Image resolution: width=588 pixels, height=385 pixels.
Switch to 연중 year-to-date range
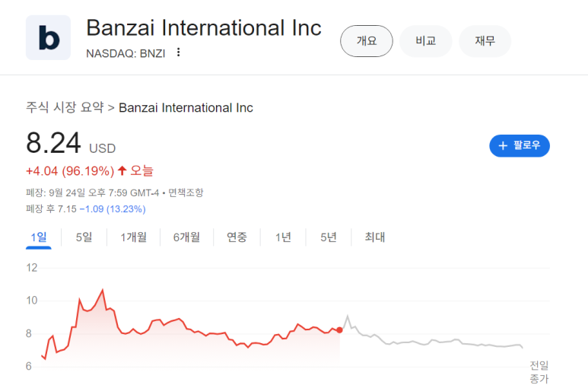pos(237,237)
